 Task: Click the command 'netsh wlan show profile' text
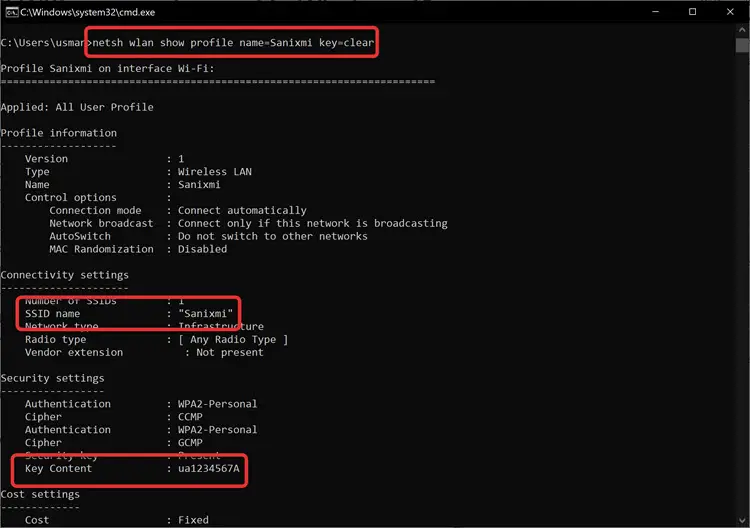[162, 43]
